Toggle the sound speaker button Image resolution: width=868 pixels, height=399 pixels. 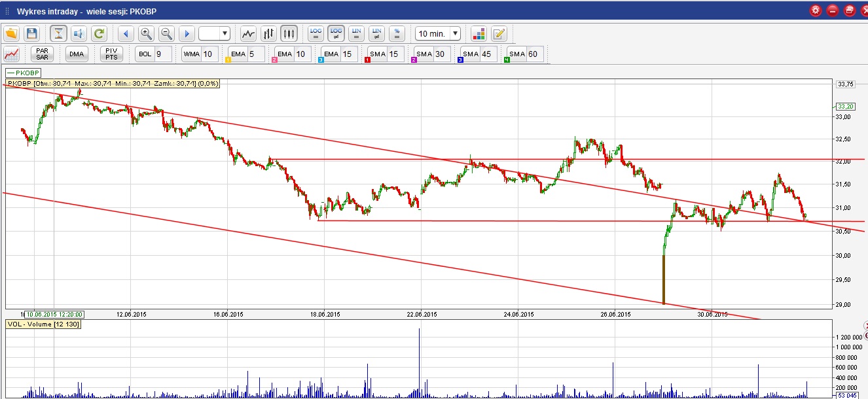[79, 33]
